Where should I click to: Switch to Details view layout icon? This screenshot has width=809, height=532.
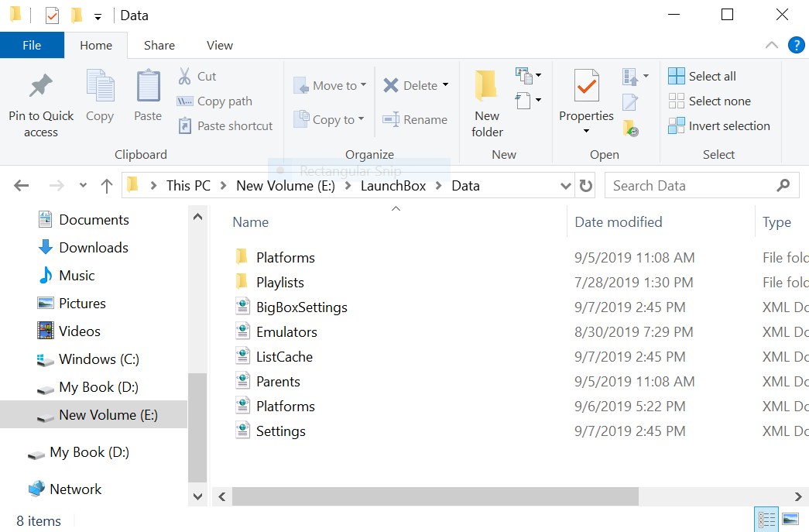(766, 519)
